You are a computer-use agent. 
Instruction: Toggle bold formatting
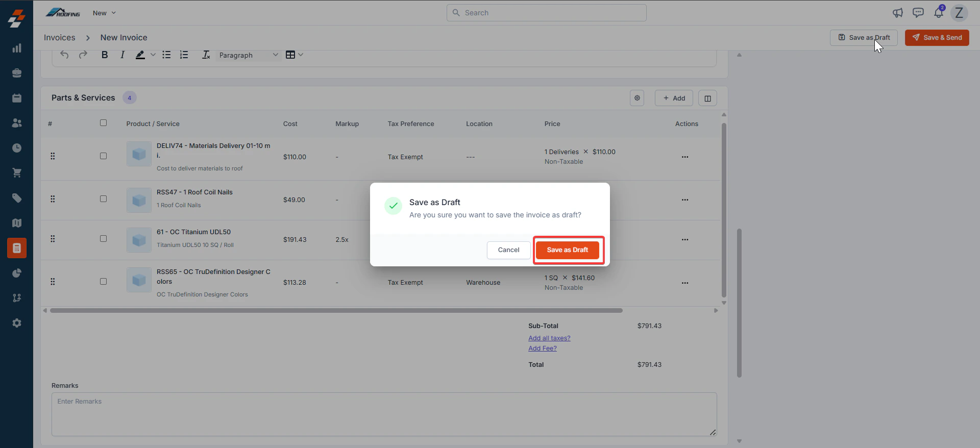click(105, 55)
